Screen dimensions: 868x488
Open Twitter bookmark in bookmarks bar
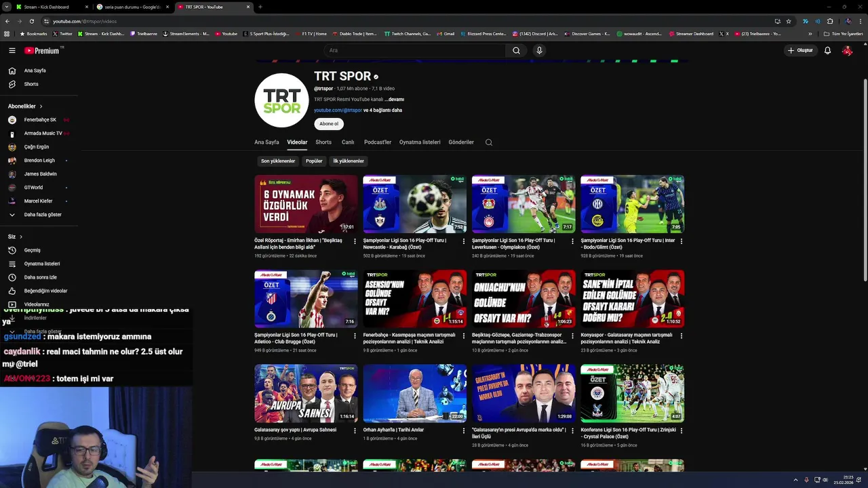click(62, 34)
